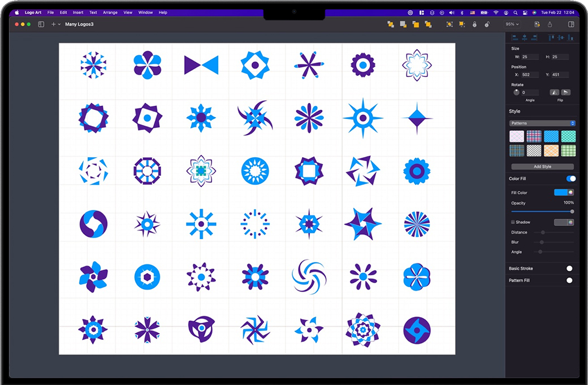
Task: Open the Arrange menu
Action: tap(110, 12)
